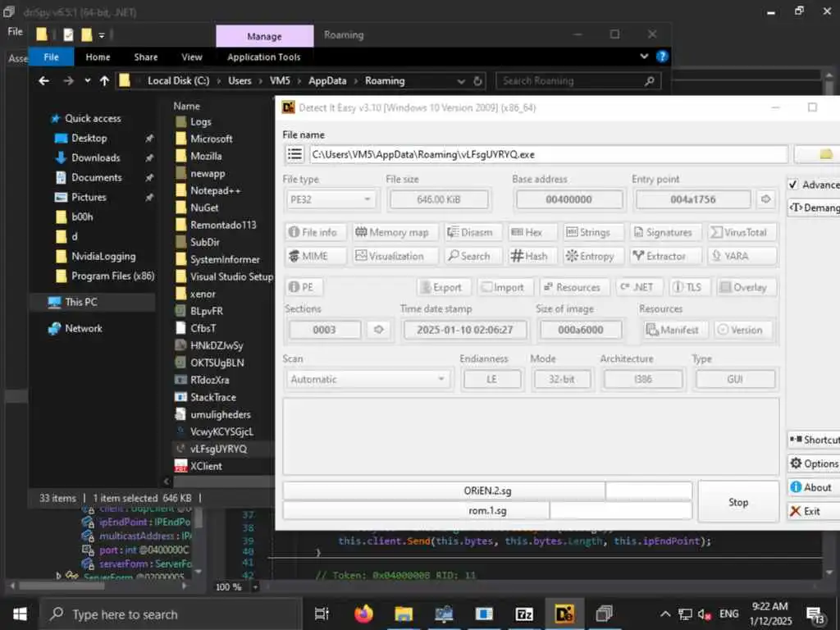This screenshot has height=630, width=840.
Task: Open Detect It Easy Options
Action: 815,463
